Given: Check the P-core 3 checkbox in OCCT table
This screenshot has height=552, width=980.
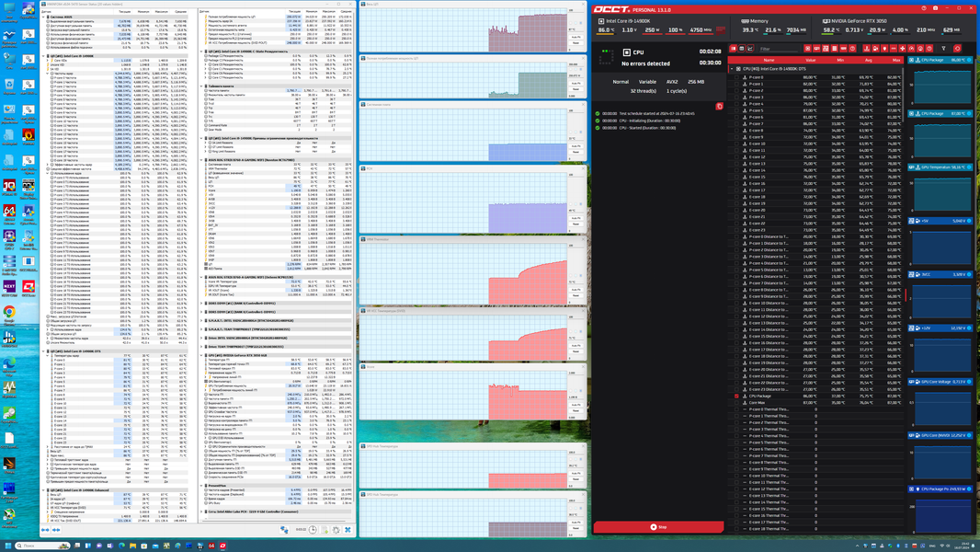Looking at the screenshot, I should [737, 98].
